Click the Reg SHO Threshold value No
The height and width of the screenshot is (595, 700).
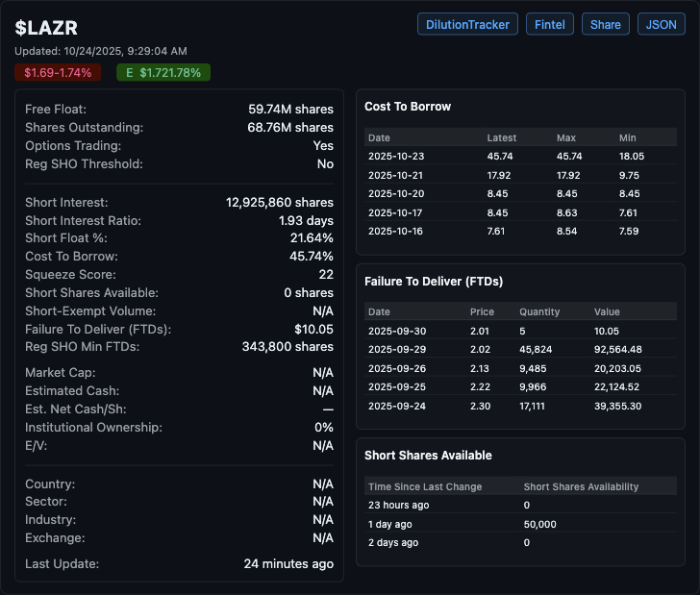point(325,163)
